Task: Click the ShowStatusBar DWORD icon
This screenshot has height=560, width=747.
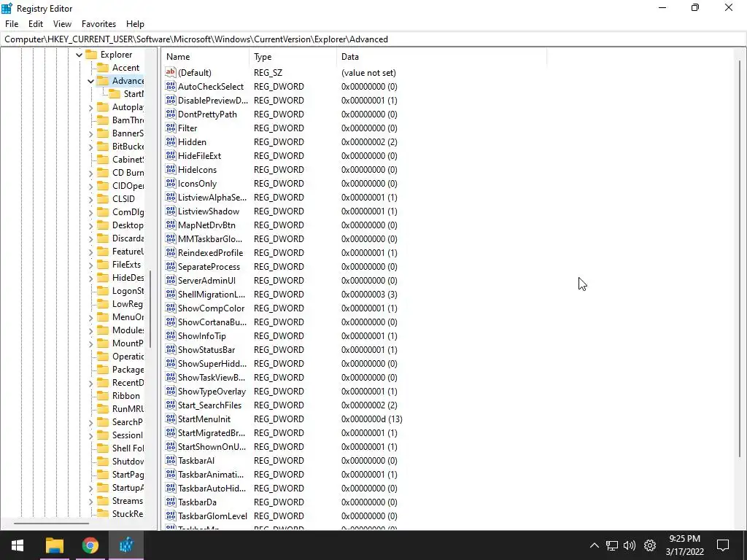Action: (171, 349)
